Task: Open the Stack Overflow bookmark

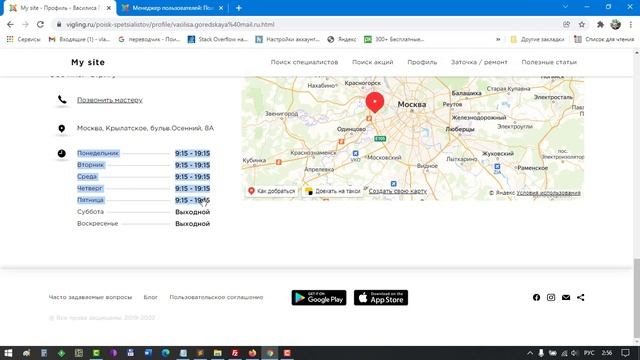Action: [x=218, y=39]
